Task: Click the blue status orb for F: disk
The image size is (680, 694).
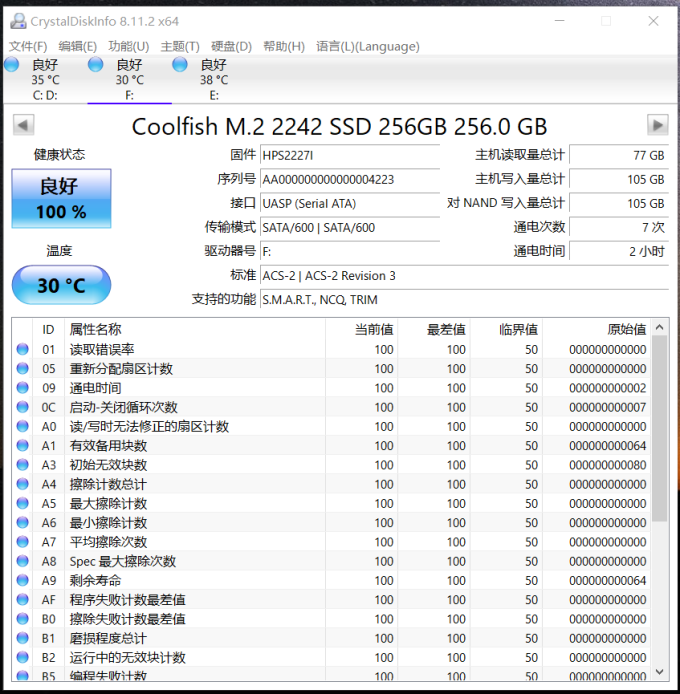Action: coord(96,65)
